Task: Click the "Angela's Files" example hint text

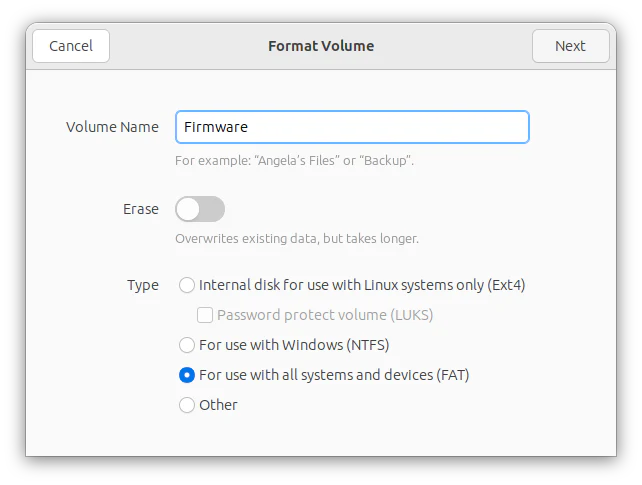Action: (x=294, y=160)
